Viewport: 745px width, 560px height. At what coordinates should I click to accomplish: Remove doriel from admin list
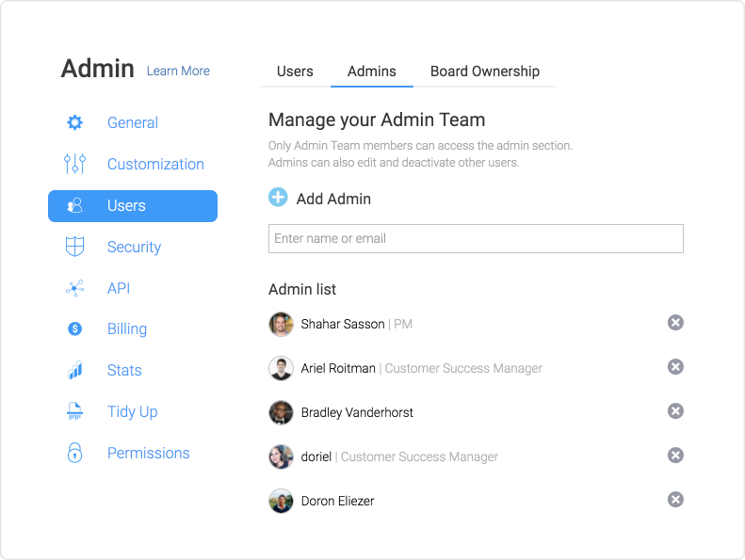coord(675,455)
